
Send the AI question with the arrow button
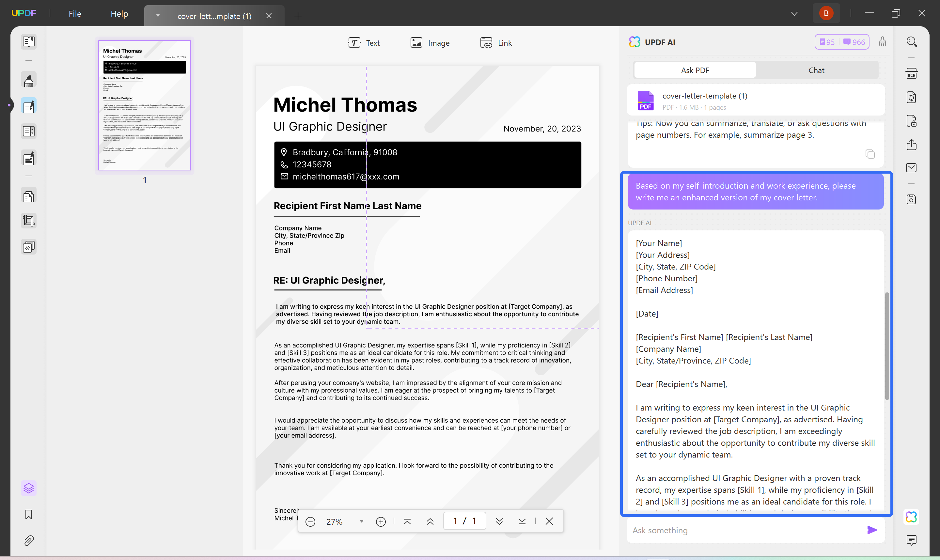click(872, 530)
